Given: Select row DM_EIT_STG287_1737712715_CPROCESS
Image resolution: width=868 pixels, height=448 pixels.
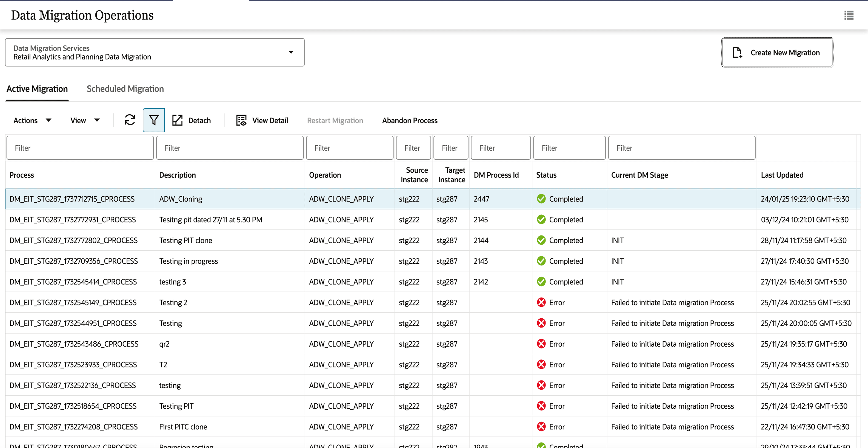Looking at the screenshot, I should (x=433, y=199).
